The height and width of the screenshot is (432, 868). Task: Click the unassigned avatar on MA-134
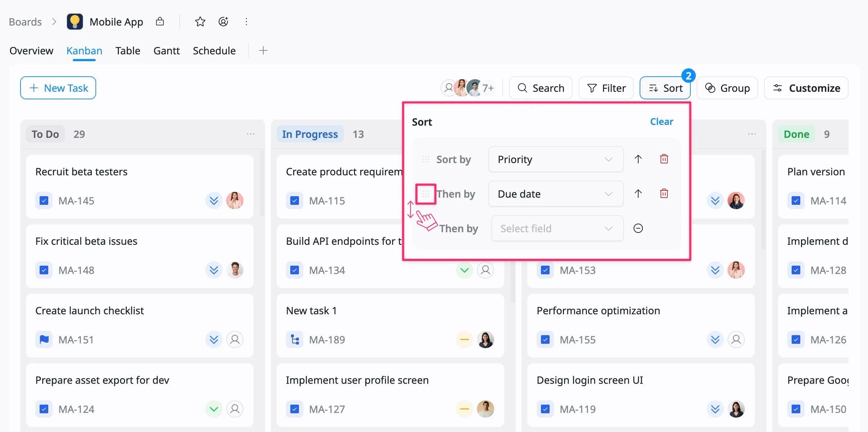[x=486, y=270]
